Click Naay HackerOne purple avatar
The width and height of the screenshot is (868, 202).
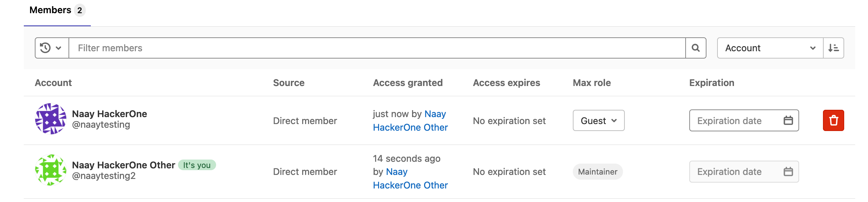tap(51, 119)
